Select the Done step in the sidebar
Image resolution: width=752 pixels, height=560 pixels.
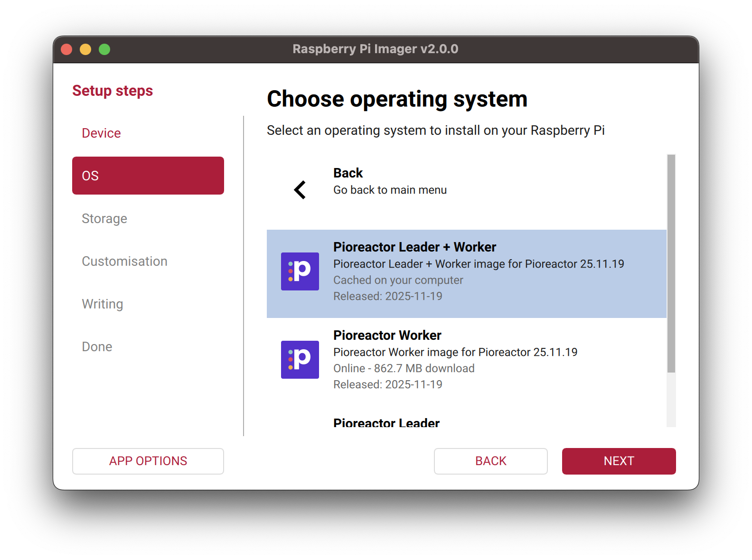point(97,347)
